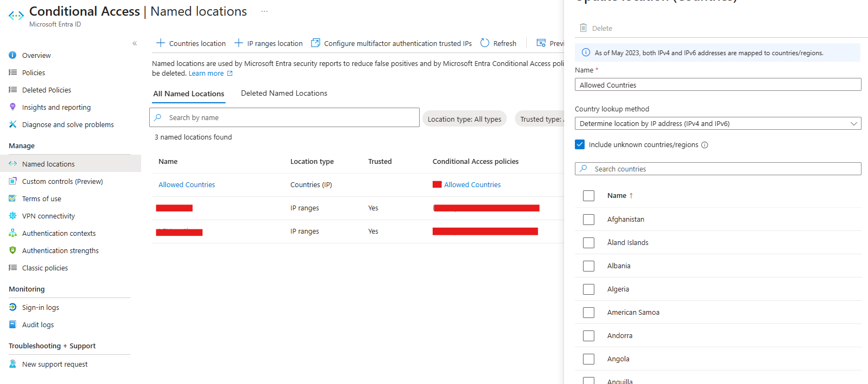Follow the Learn more link
This screenshot has width=868, height=384.
tap(210, 74)
